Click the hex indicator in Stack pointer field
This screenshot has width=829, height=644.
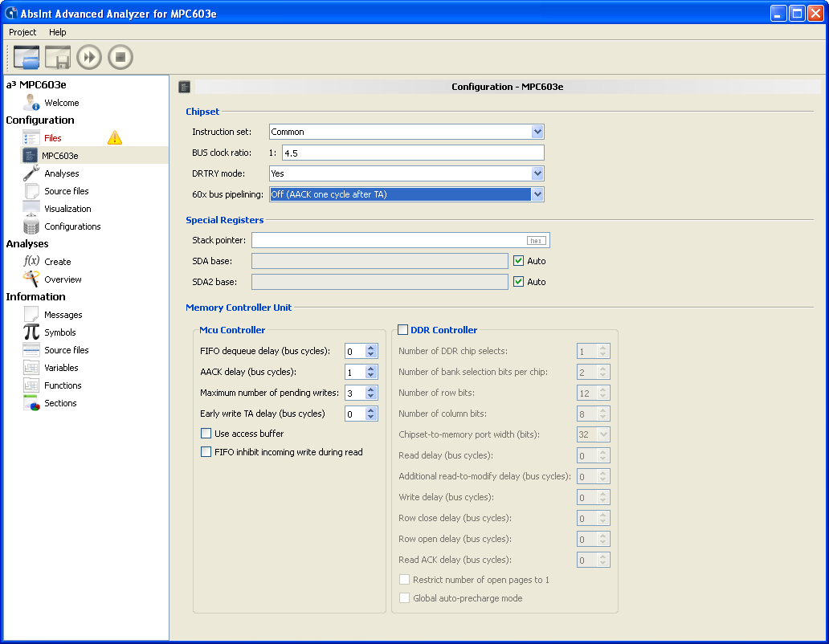point(536,240)
